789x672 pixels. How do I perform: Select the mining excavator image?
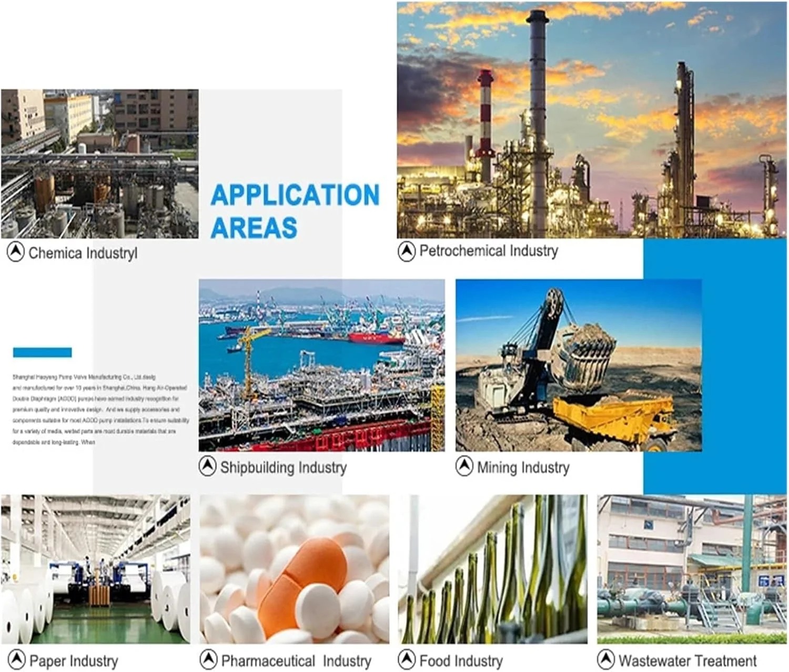point(579,365)
